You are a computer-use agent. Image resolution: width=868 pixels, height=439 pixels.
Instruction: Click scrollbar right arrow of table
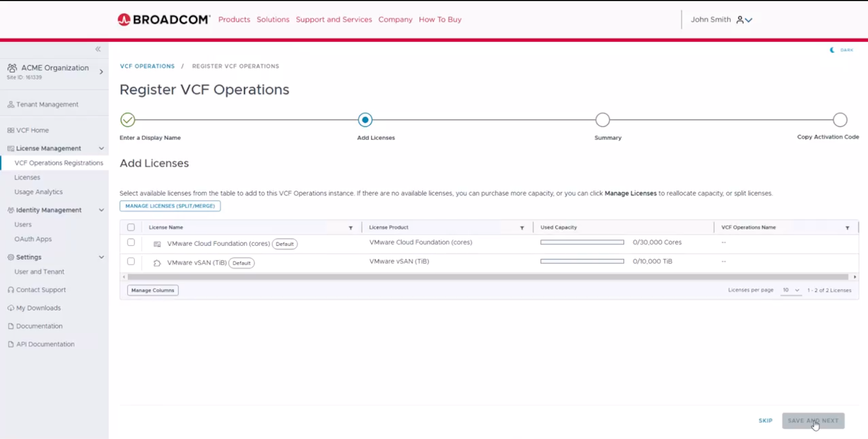click(855, 277)
